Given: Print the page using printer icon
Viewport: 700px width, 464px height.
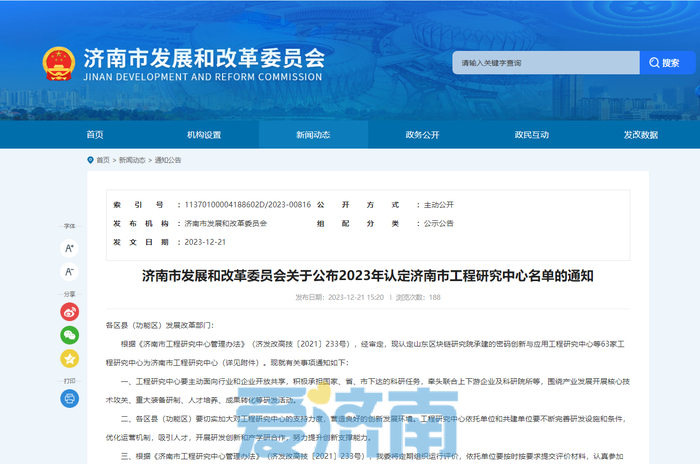Looking at the screenshot, I should click(70, 398).
